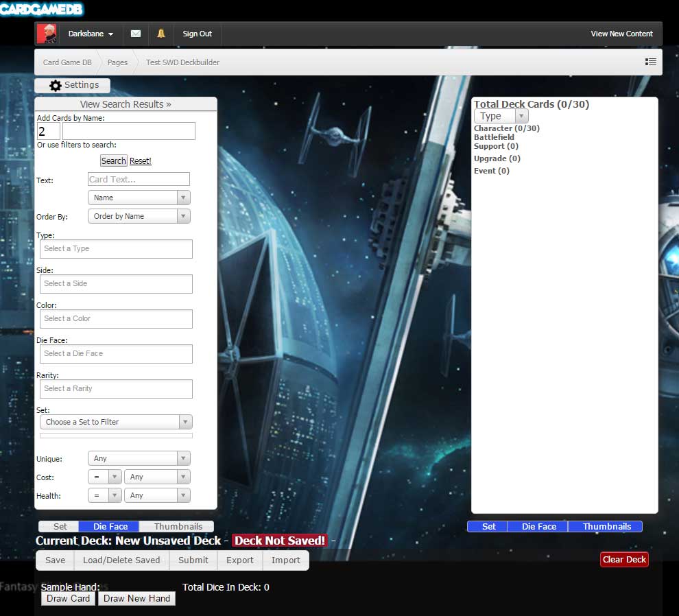
Task: Open the Import tab
Action: pos(285,560)
